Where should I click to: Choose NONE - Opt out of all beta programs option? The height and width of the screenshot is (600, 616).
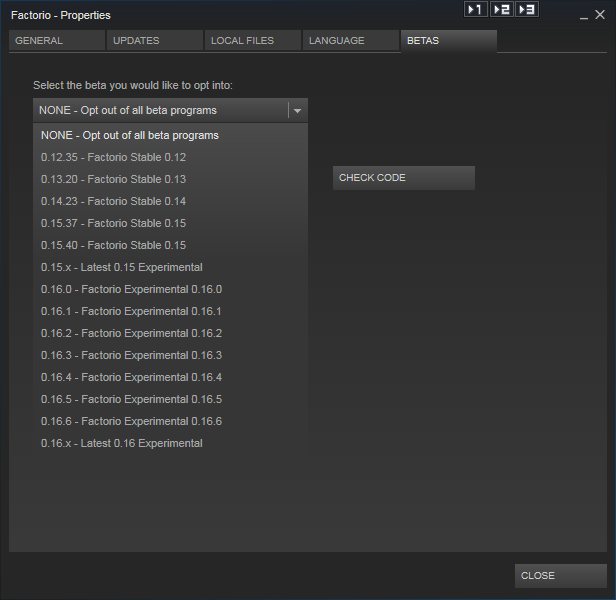[170, 135]
